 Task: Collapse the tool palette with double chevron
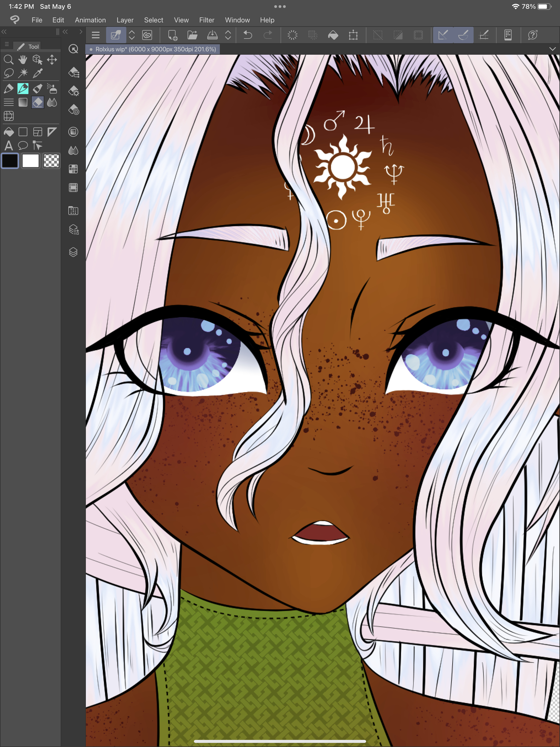tap(4, 32)
